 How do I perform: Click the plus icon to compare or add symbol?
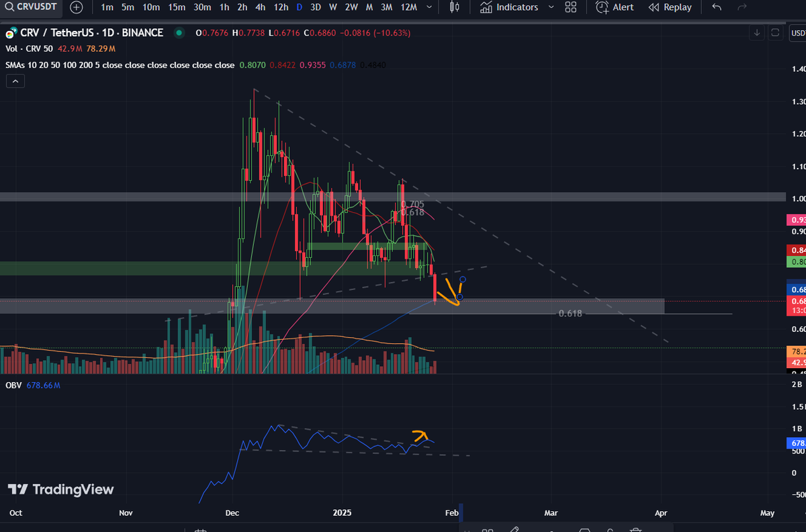click(77, 7)
